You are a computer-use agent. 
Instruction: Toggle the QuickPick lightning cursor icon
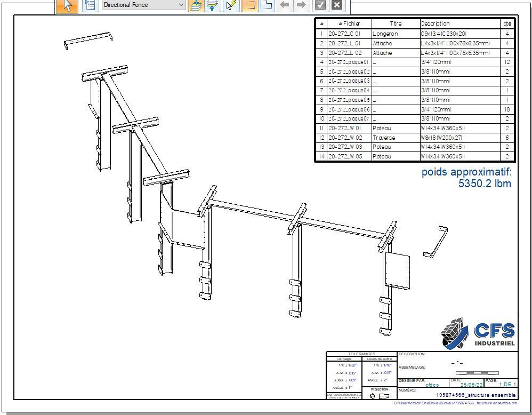pos(231,5)
